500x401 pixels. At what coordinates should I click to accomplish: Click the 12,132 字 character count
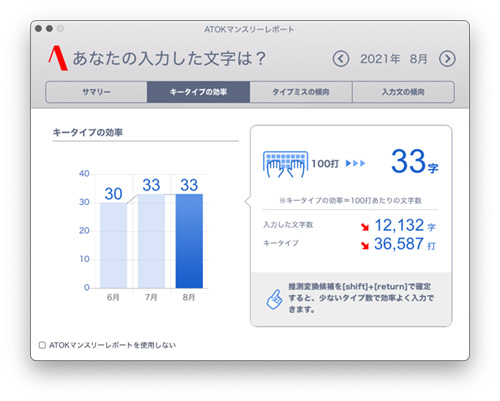405,225
